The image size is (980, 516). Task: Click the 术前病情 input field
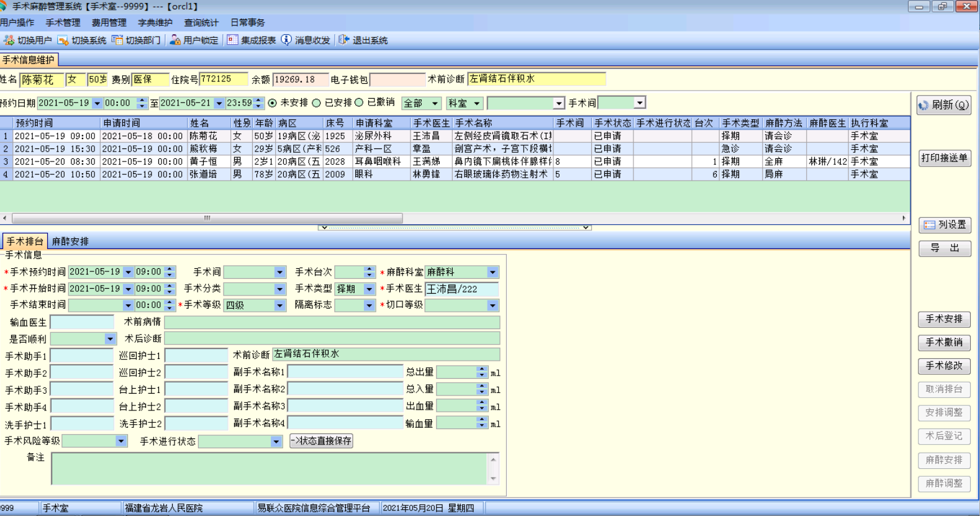[332, 322]
